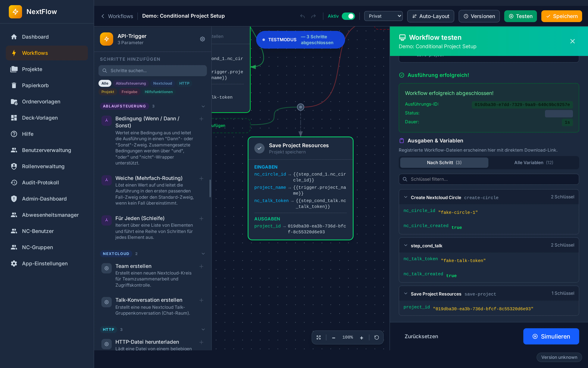This screenshot has height=368, width=588.
Task: Switch to Nach Schritt tab
Action: click(x=444, y=163)
